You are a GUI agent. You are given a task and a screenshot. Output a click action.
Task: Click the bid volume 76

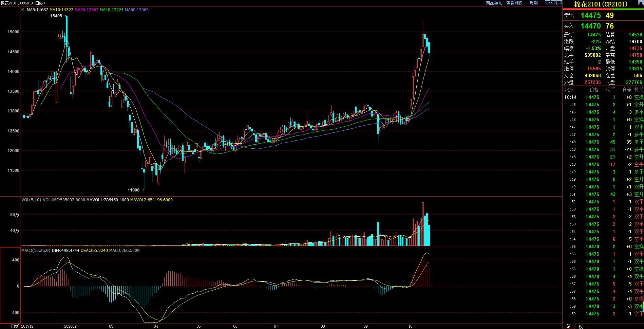pyautogui.click(x=610, y=26)
